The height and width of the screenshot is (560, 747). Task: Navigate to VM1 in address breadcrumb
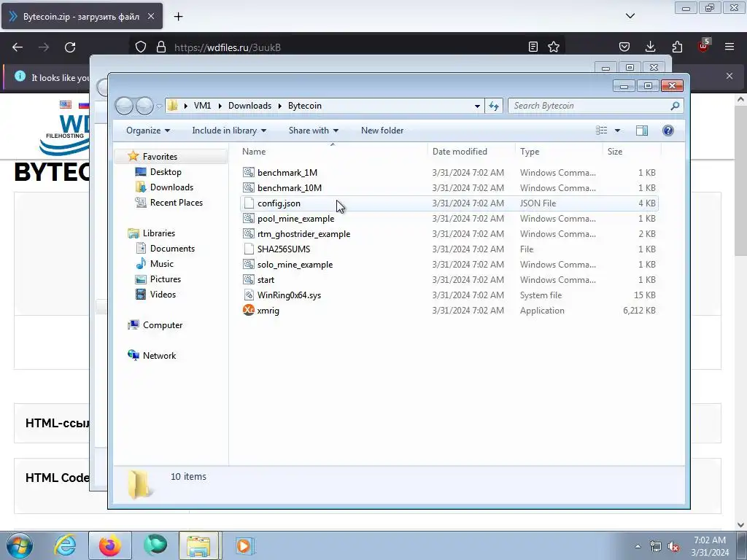coord(203,106)
